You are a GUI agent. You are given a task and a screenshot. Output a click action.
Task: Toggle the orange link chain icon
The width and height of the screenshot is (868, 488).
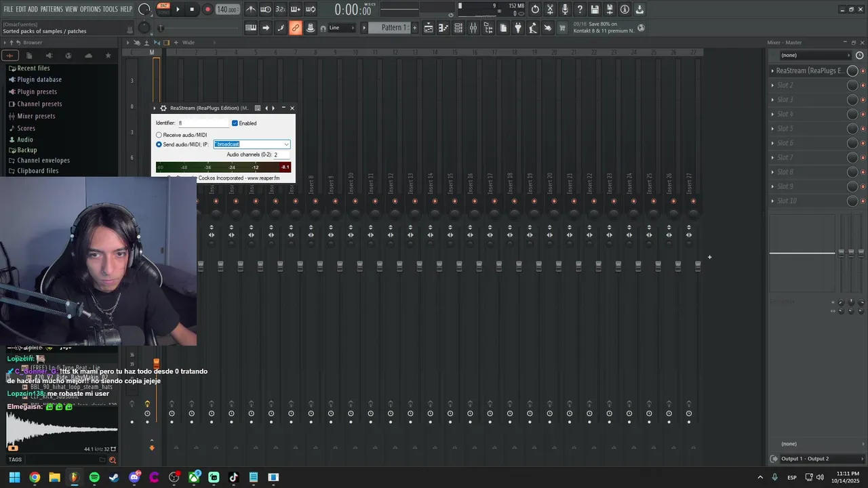(x=295, y=28)
